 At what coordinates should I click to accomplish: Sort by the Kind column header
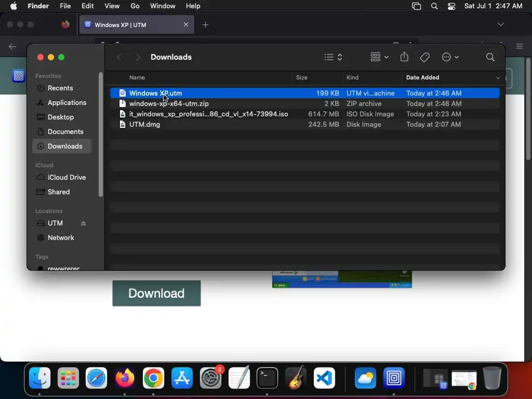click(x=352, y=78)
